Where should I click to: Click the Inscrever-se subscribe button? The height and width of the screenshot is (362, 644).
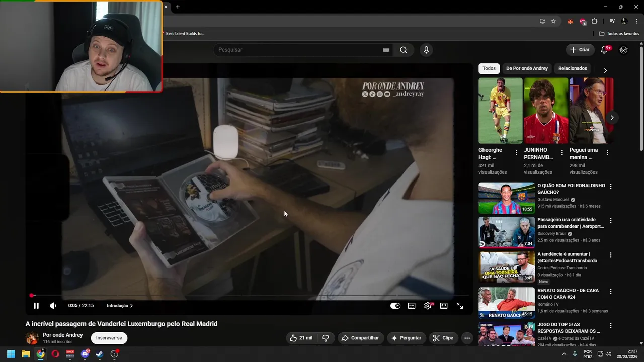click(x=109, y=338)
